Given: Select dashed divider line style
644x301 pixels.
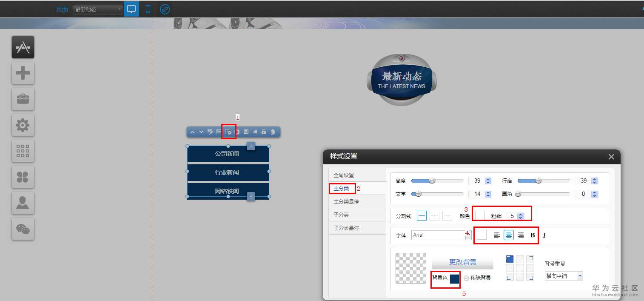Looking at the screenshot, I should point(434,216).
